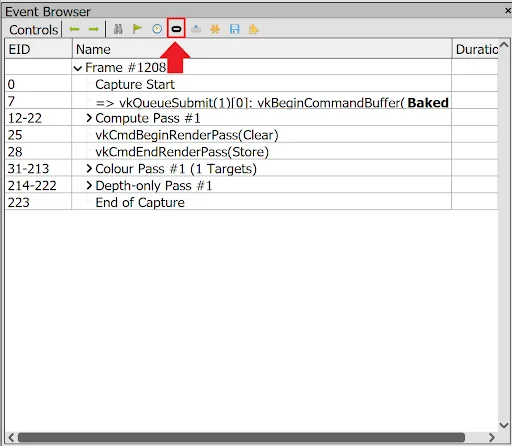Open find event with binoculars icon
The width and height of the screenshot is (512, 446).
point(118,29)
